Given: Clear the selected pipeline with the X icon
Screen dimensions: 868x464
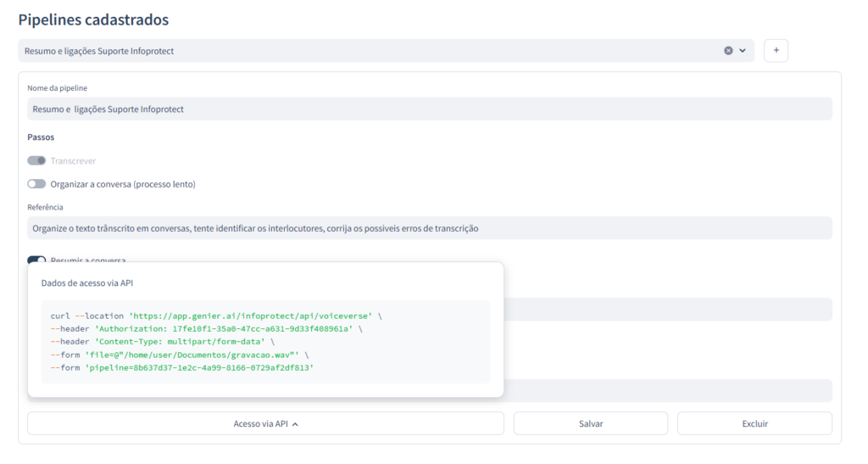Looking at the screenshot, I should pyautogui.click(x=728, y=51).
